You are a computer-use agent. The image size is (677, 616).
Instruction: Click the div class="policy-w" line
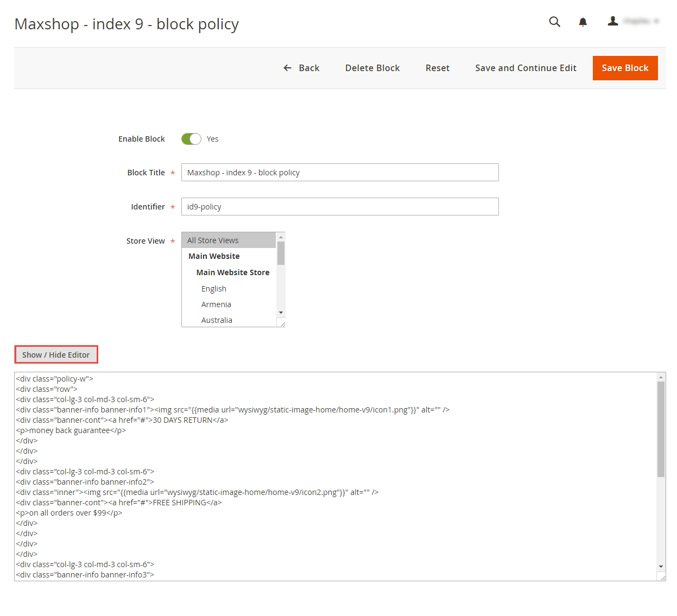coord(54,379)
